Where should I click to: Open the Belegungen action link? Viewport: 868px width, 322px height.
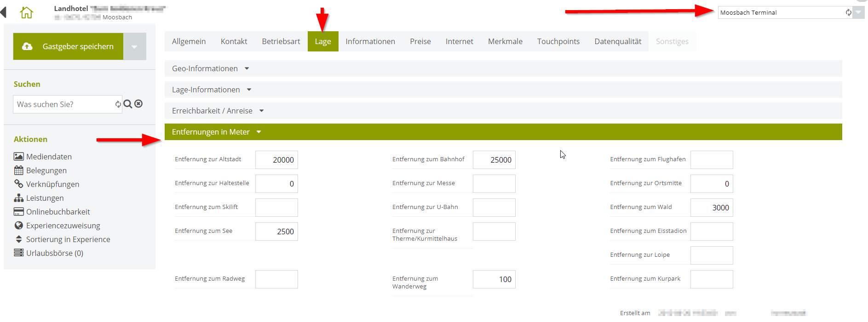click(46, 170)
